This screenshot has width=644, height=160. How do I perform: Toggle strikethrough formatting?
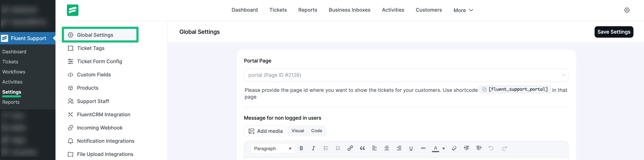423,148
